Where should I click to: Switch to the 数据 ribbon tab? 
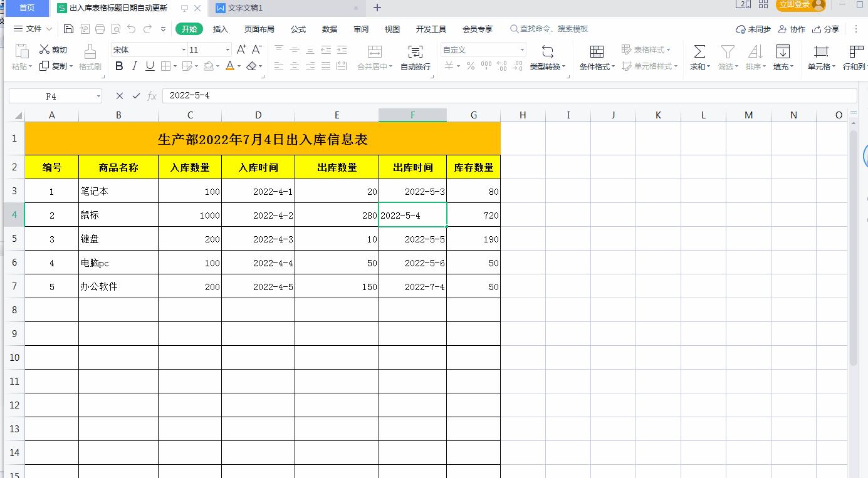(331, 28)
